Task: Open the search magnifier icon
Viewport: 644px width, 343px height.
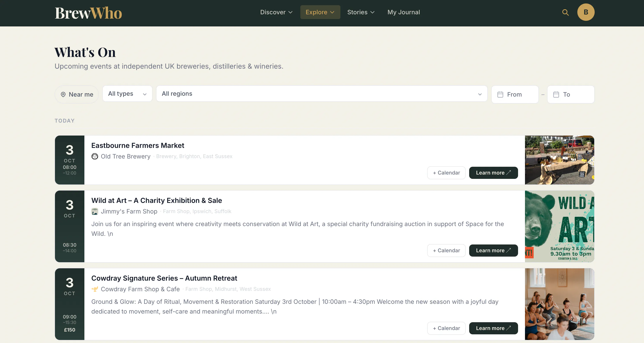Action: [x=565, y=12]
